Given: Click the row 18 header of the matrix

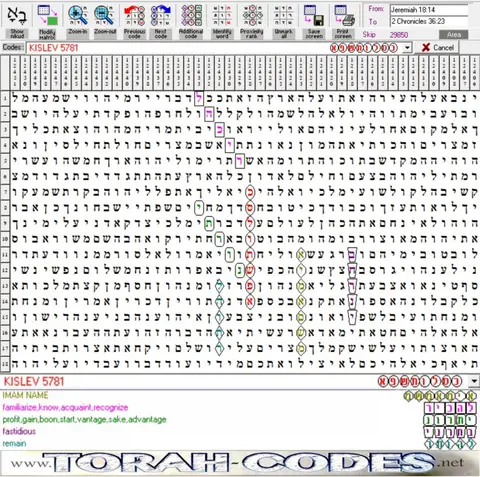Looking at the screenshot, I should pyautogui.click(x=5, y=364).
